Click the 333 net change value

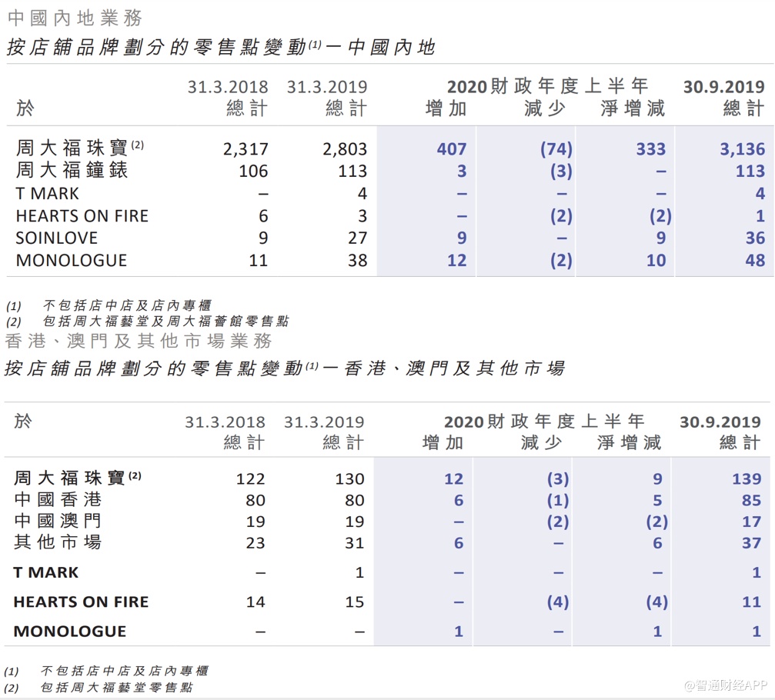coord(651,148)
